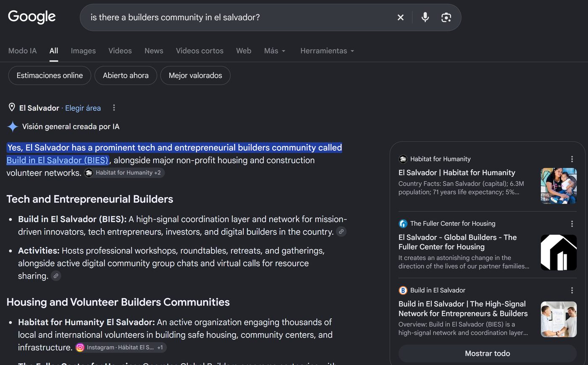The height and width of the screenshot is (365, 588).
Task: Click the Habitat for Humanity thumbnail image
Action: click(x=559, y=186)
